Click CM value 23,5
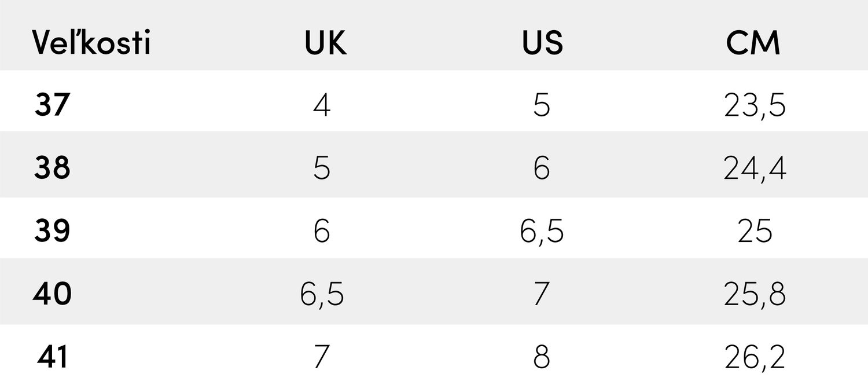 pyautogui.click(x=755, y=105)
